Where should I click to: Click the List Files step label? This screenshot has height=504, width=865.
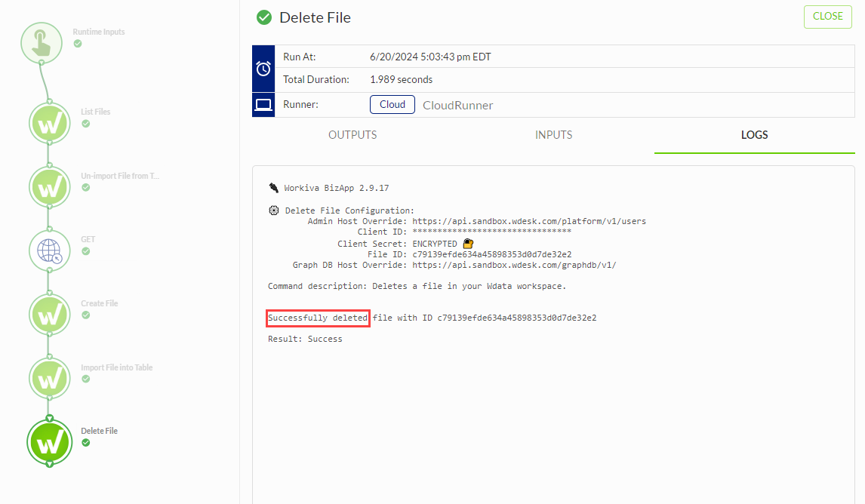[95, 112]
